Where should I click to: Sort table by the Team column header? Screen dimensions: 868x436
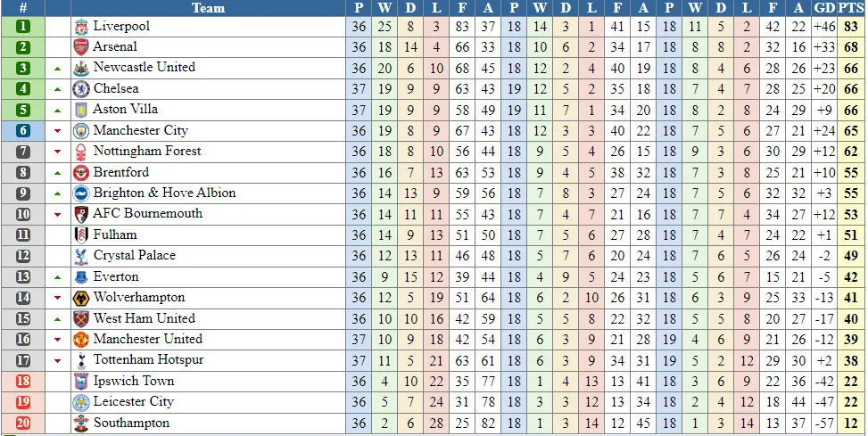point(208,8)
